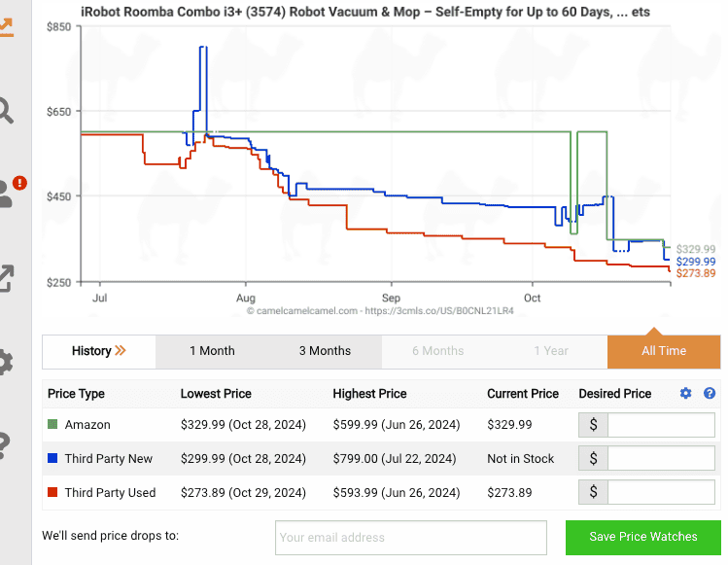The image size is (728, 565).
Task: Click the $273.89 label at the chart edge
Action: [x=695, y=274]
